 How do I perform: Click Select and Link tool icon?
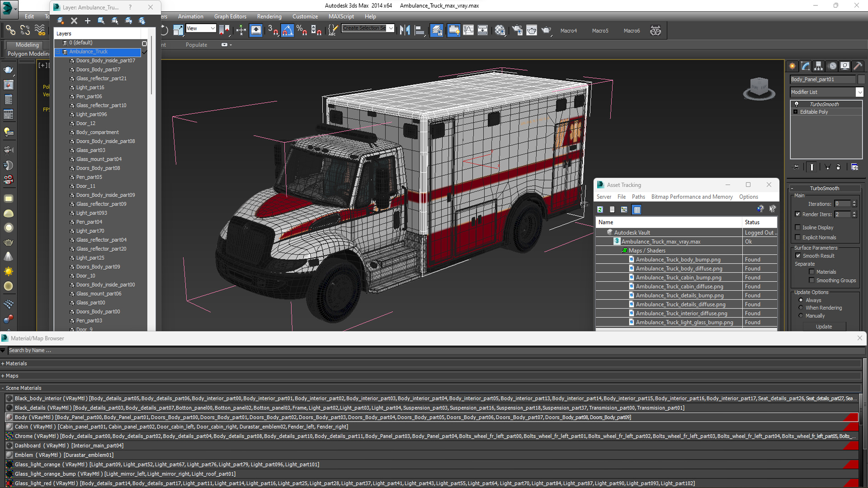coord(10,30)
